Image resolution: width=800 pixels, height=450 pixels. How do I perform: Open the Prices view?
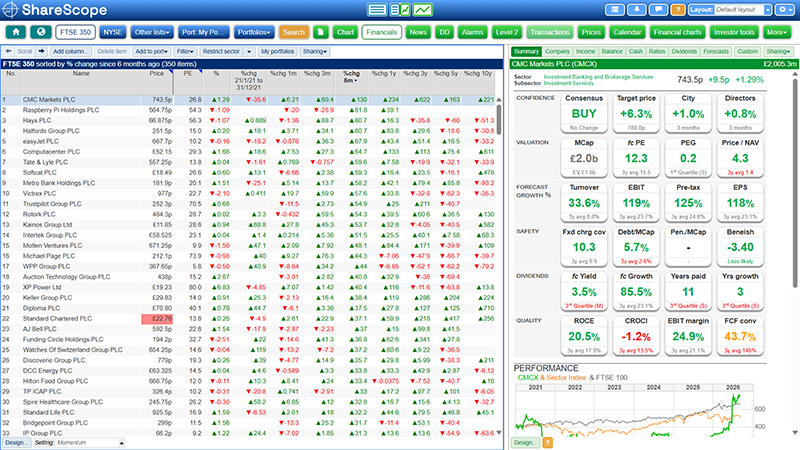pyautogui.click(x=591, y=32)
